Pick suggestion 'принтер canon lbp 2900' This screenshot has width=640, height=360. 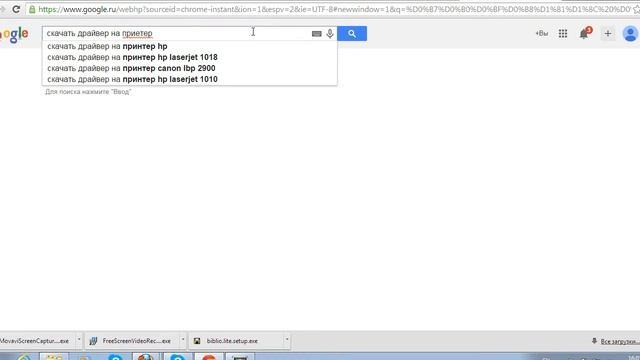point(189,68)
